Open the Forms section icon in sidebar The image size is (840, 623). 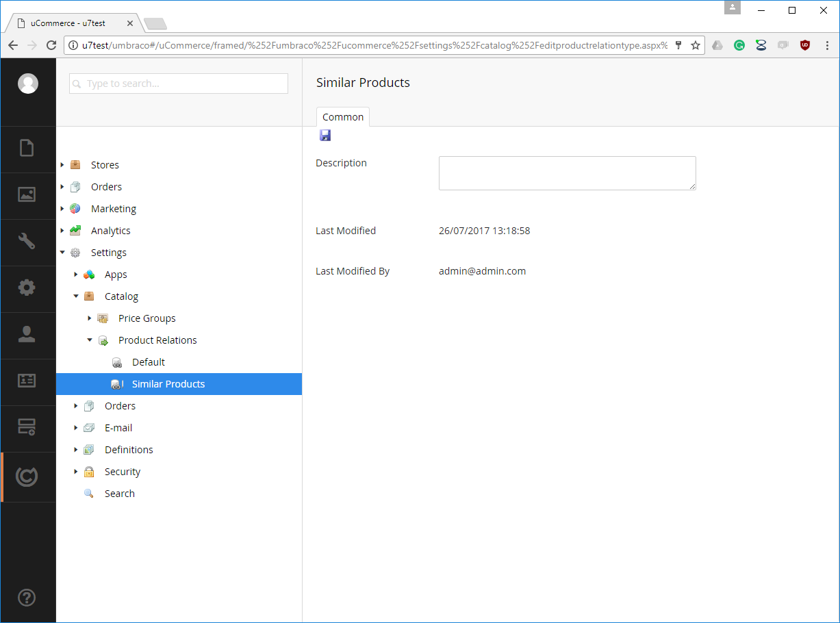coord(27,427)
